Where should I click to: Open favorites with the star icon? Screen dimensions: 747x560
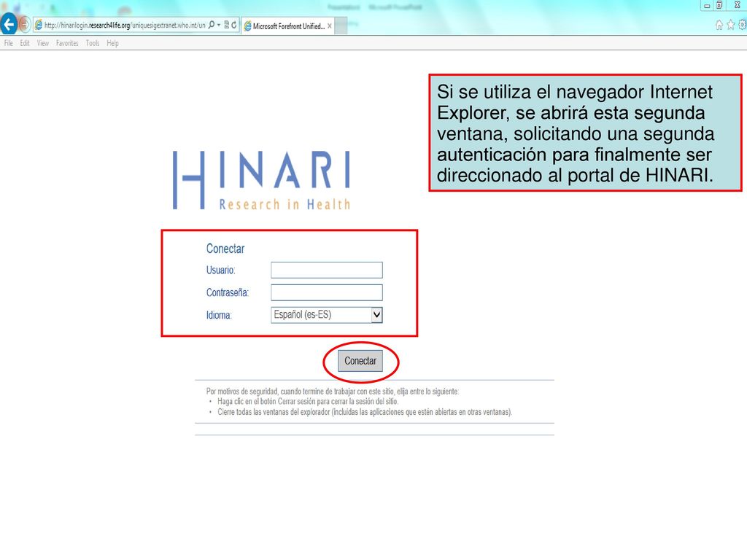point(730,25)
